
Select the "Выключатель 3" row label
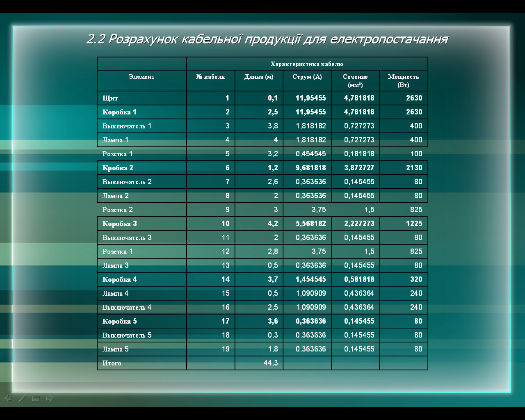127,238
